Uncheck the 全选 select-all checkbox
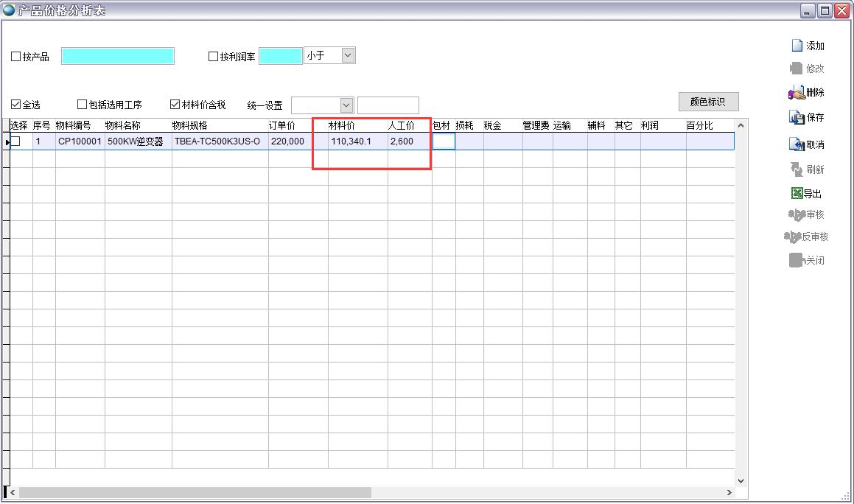 (16, 105)
